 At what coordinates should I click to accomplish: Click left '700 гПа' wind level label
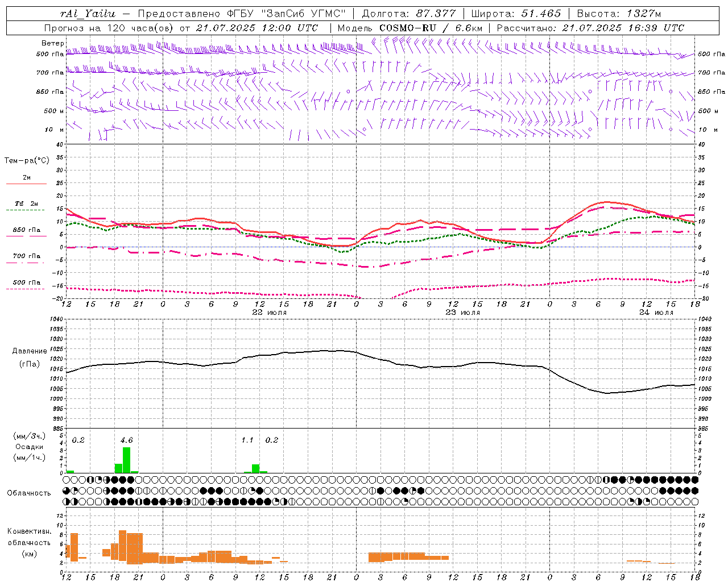[50, 73]
